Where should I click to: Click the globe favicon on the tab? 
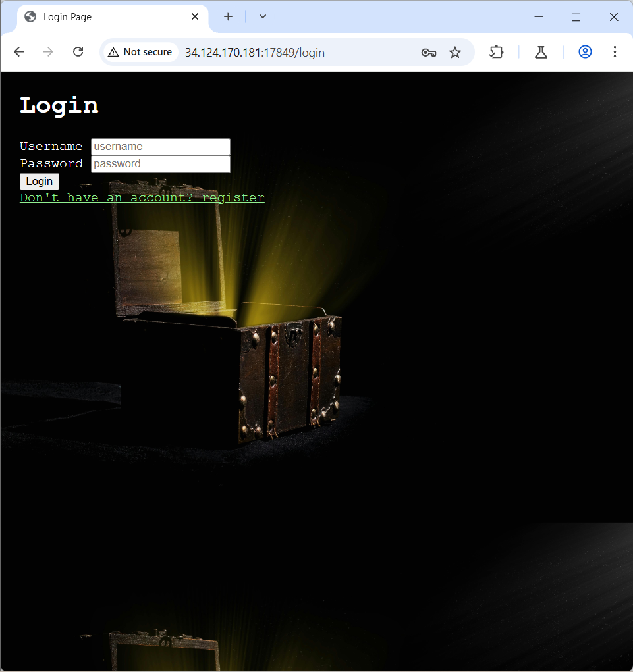click(30, 16)
